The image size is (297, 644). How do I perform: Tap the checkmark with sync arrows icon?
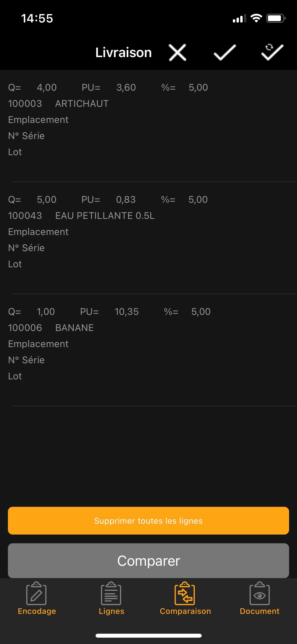tap(272, 52)
